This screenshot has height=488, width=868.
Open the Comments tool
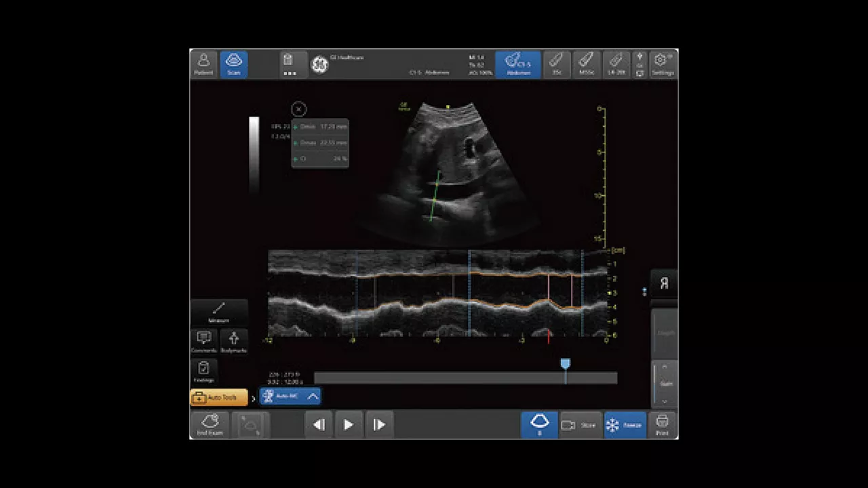[204, 341]
